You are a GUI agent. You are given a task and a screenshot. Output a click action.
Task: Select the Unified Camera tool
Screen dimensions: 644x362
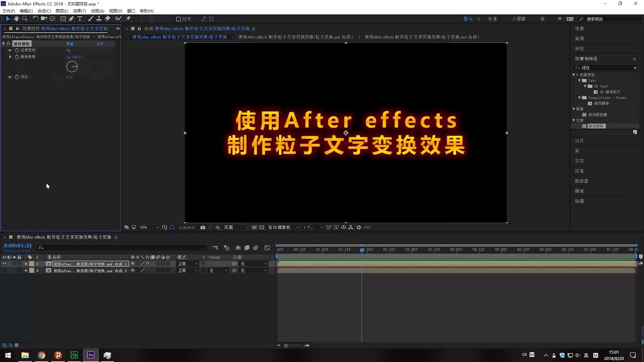tap(44, 19)
